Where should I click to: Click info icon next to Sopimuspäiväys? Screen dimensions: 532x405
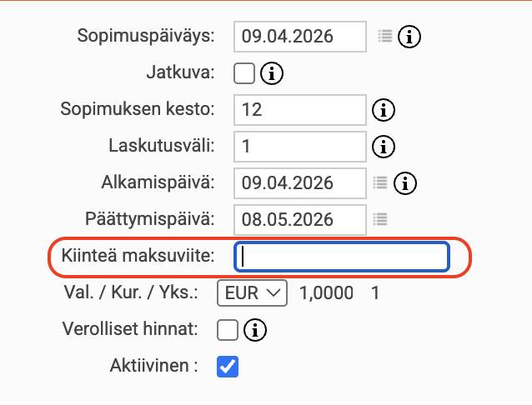click(409, 36)
